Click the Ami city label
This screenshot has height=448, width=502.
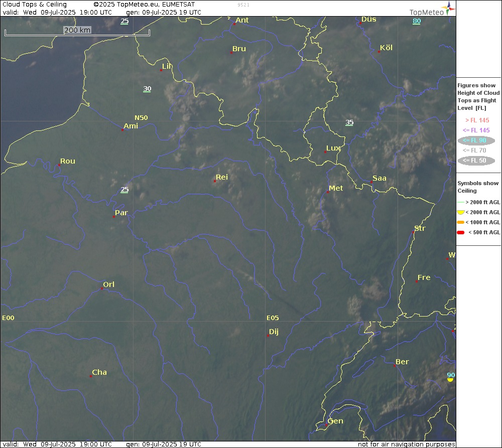[x=131, y=126]
